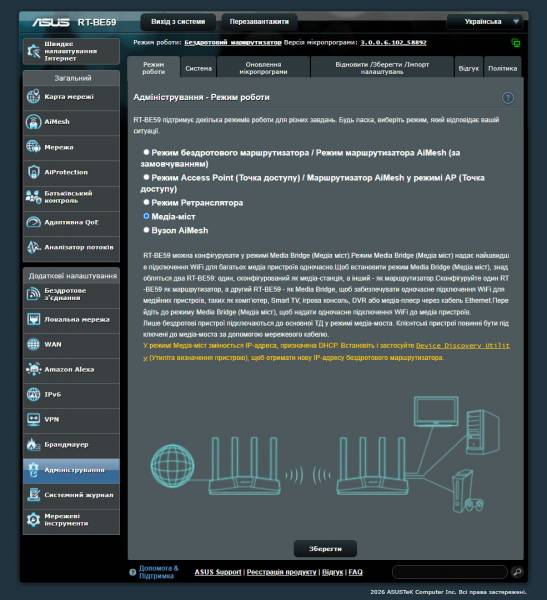Click firmware version 3.0.0.6.102_58892 link
547x600 pixels.
tap(393, 42)
